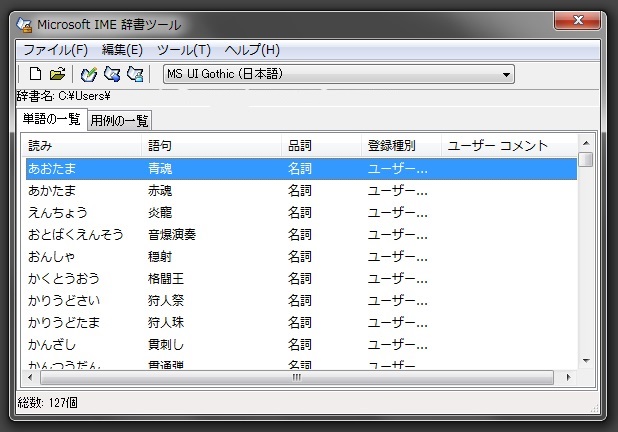Select the かりうどさい row
This screenshot has width=618, height=432.
[x=301, y=301]
